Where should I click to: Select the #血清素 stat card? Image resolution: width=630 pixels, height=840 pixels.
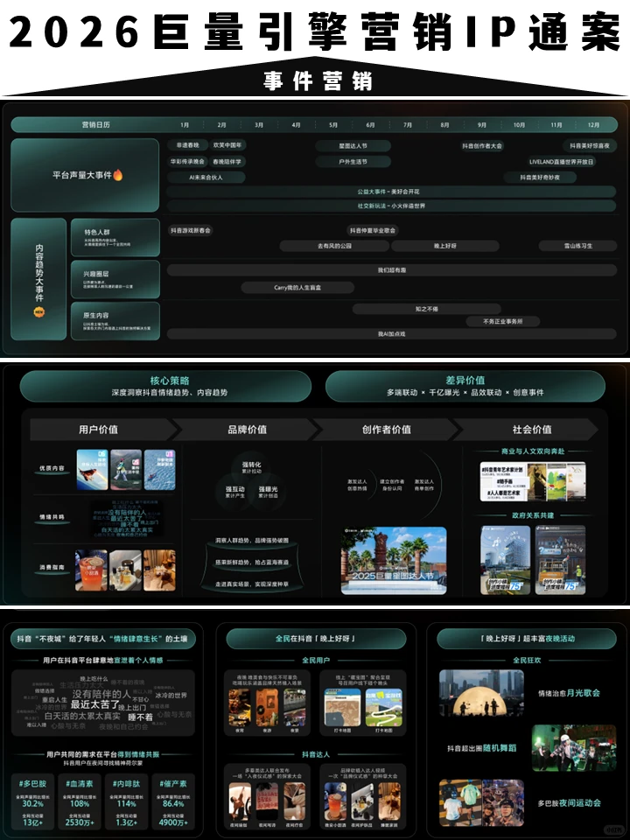tap(80, 802)
